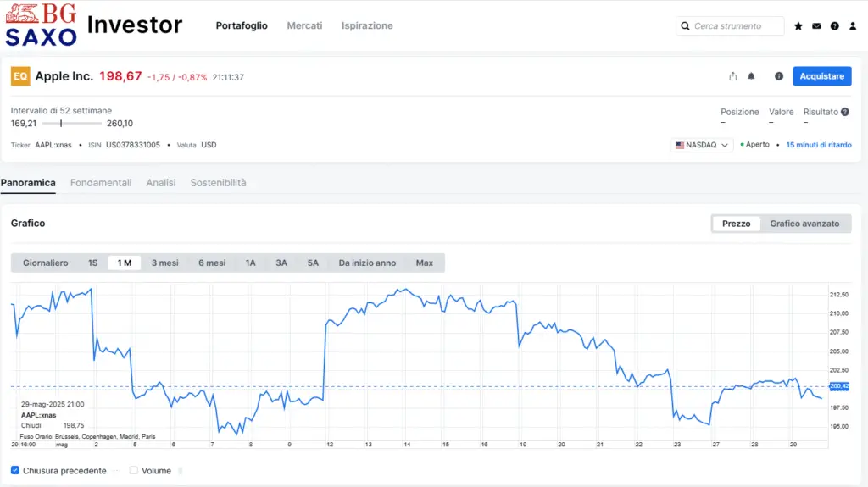Click the Grafico section heading
The image size is (868, 487).
pos(28,223)
